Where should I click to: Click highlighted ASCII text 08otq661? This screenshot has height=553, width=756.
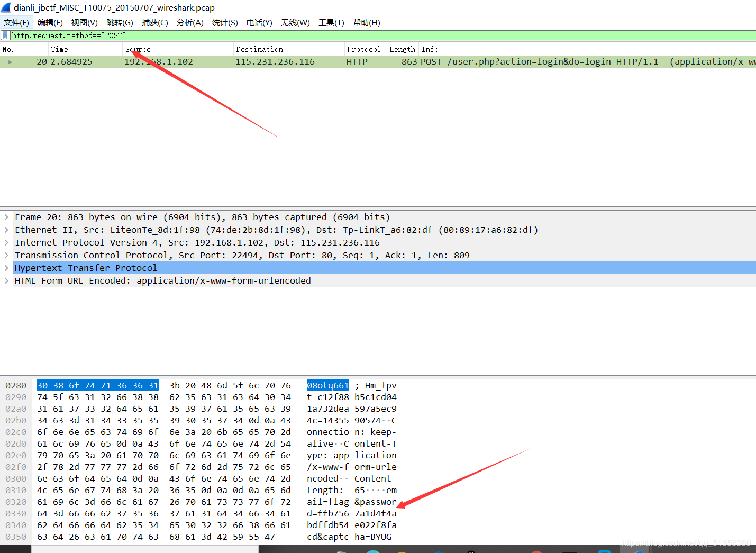point(328,385)
